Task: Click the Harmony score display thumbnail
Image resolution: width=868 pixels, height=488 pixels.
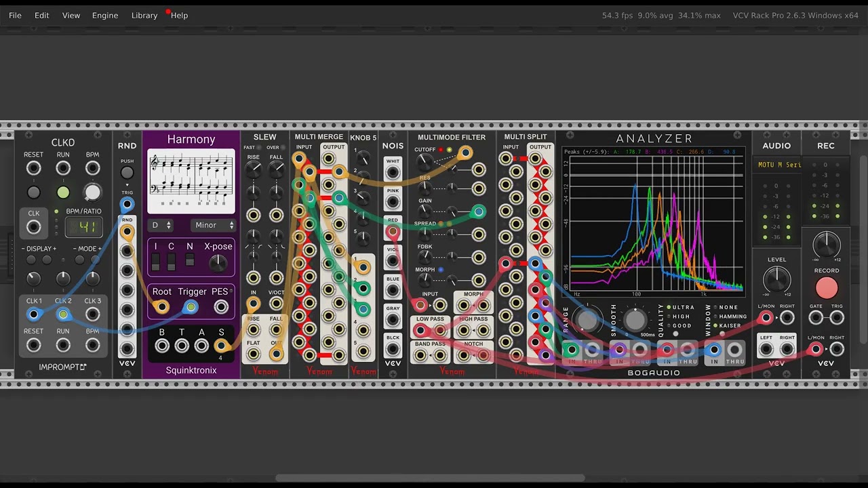Action: (191, 180)
